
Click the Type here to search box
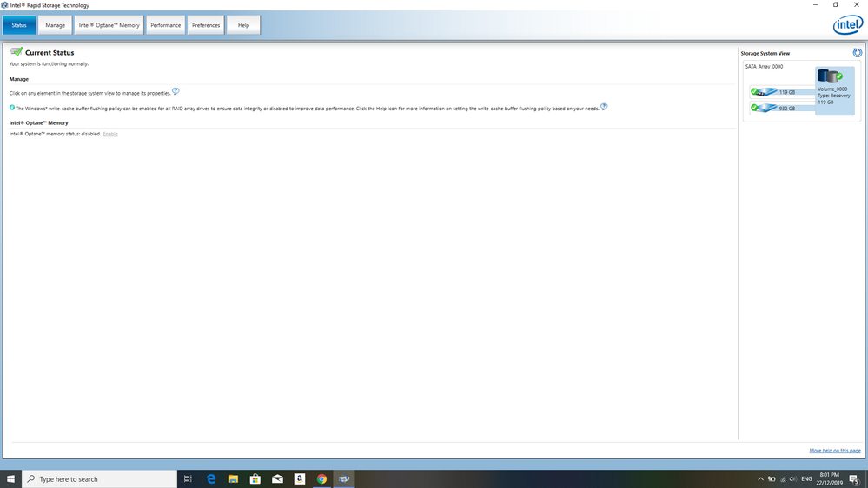100,478
